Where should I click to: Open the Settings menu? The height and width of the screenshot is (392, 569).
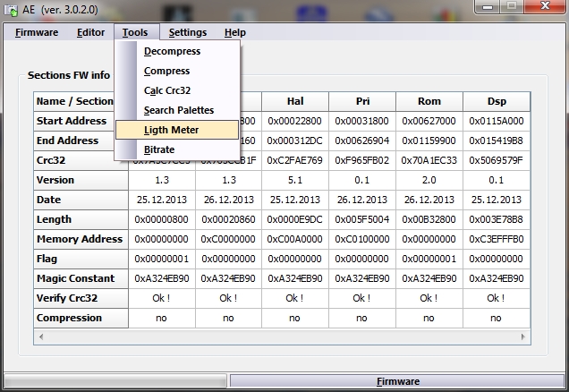click(187, 32)
